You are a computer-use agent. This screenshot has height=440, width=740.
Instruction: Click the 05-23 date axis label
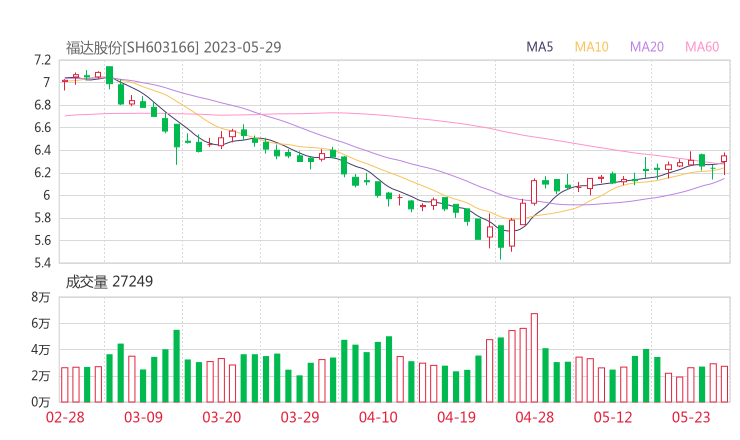coord(691,417)
